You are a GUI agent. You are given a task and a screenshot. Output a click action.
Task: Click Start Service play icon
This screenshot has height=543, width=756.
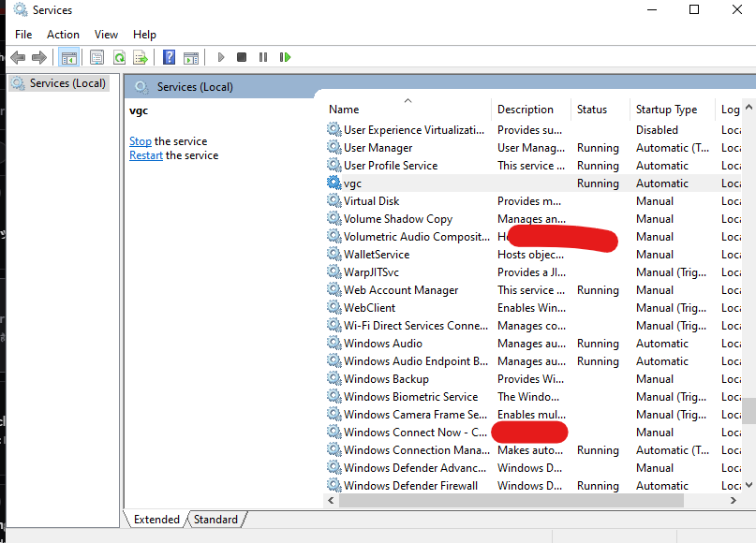tap(221, 57)
